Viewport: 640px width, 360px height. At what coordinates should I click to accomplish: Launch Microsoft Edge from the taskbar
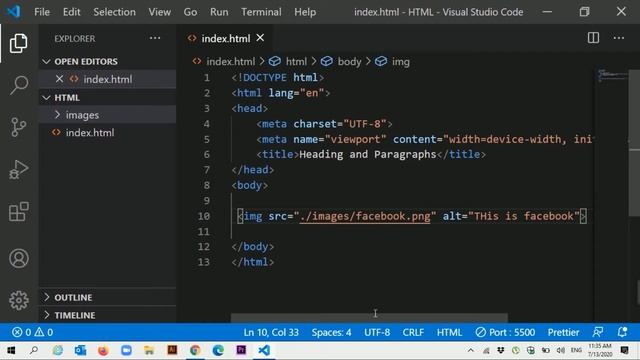pyautogui.click(x=218, y=350)
